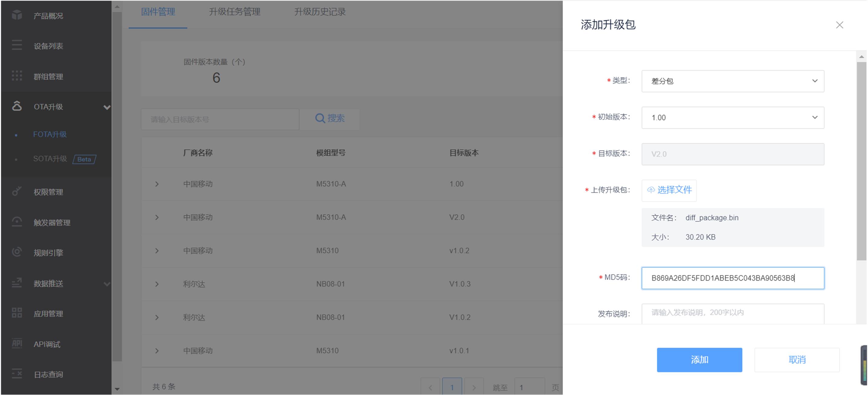This screenshot has height=395, width=868.
Task: Click the next page arrow
Action: pyautogui.click(x=474, y=387)
